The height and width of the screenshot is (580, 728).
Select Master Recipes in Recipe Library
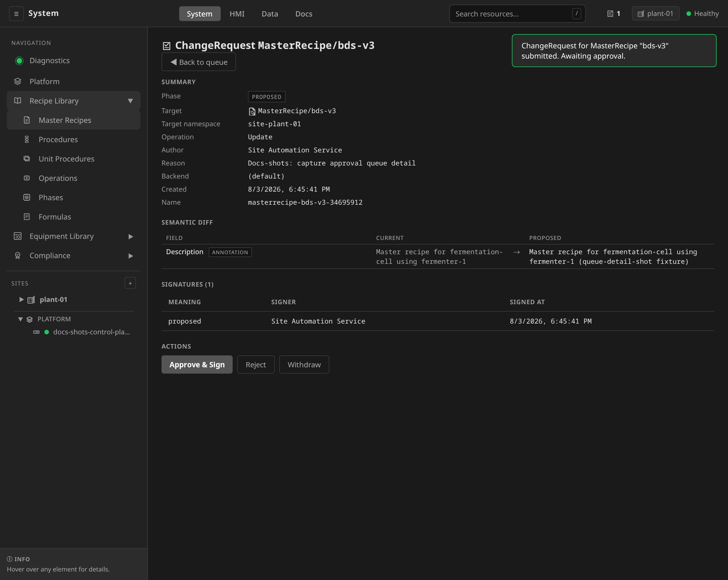[x=73, y=120]
